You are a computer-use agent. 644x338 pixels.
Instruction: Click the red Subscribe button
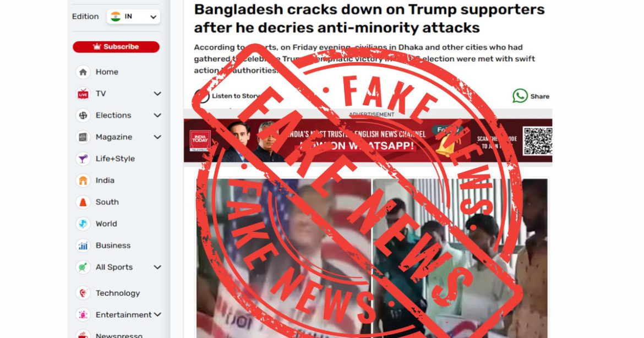click(116, 47)
